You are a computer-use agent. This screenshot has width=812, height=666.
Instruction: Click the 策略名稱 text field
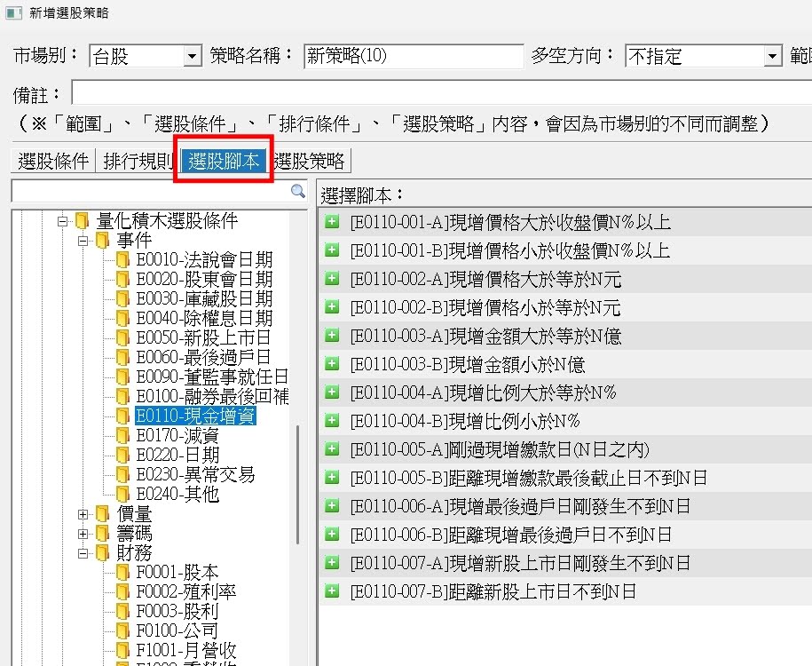pyautogui.click(x=413, y=57)
